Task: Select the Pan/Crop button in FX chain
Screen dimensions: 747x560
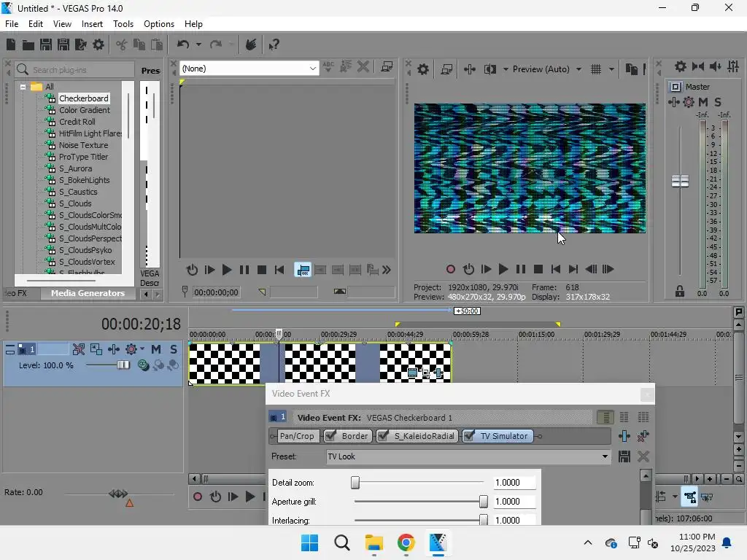Action: point(296,436)
